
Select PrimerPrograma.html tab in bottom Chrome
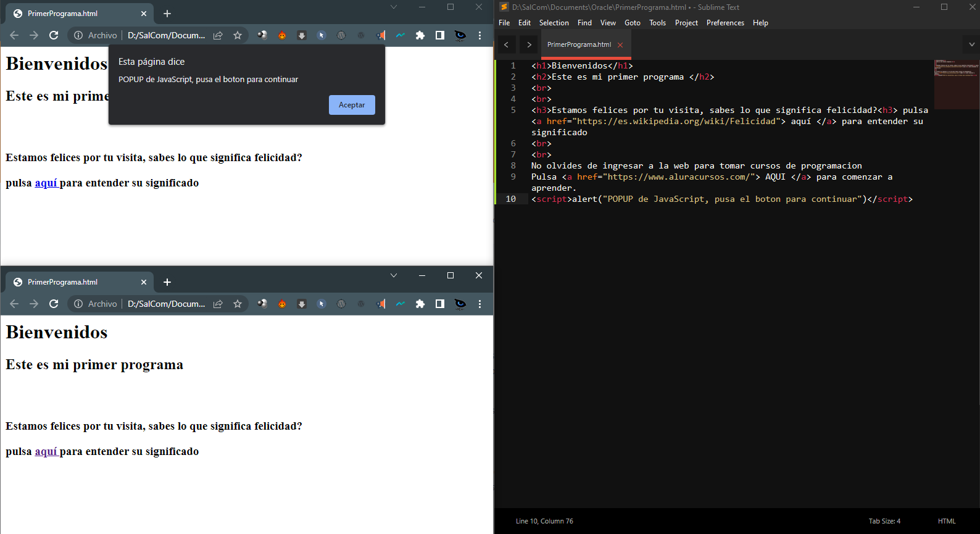[x=79, y=282]
